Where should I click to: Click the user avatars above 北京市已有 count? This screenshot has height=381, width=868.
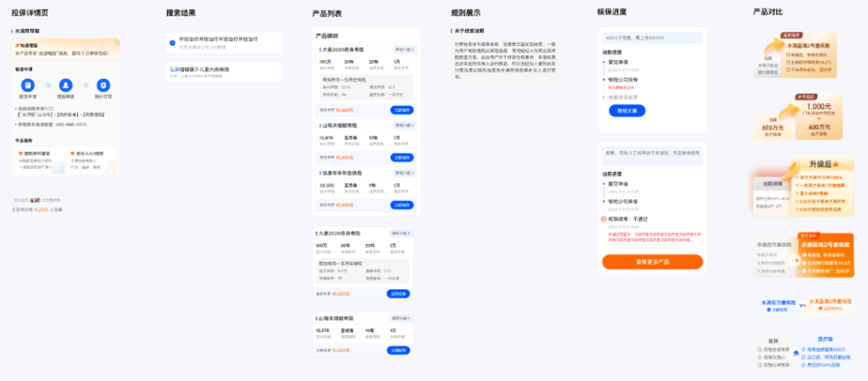(35, 200)
